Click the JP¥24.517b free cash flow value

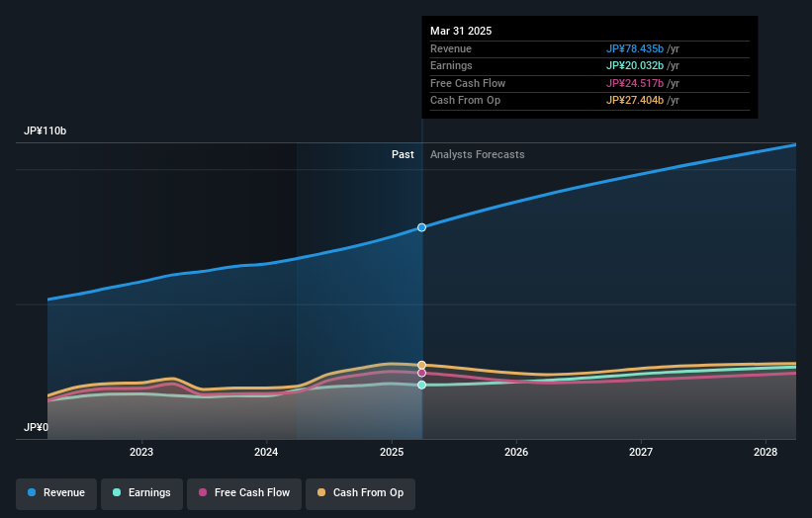click(x=635, y=83)
